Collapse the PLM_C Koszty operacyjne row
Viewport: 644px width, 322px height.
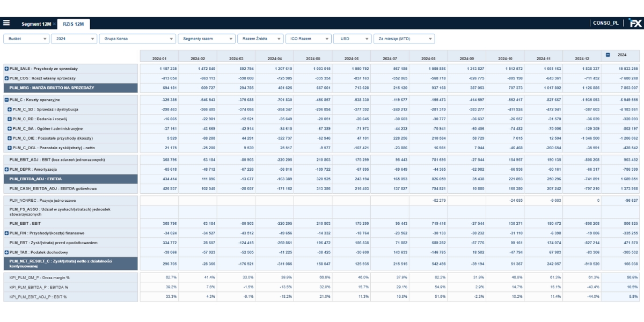(6, 100)
